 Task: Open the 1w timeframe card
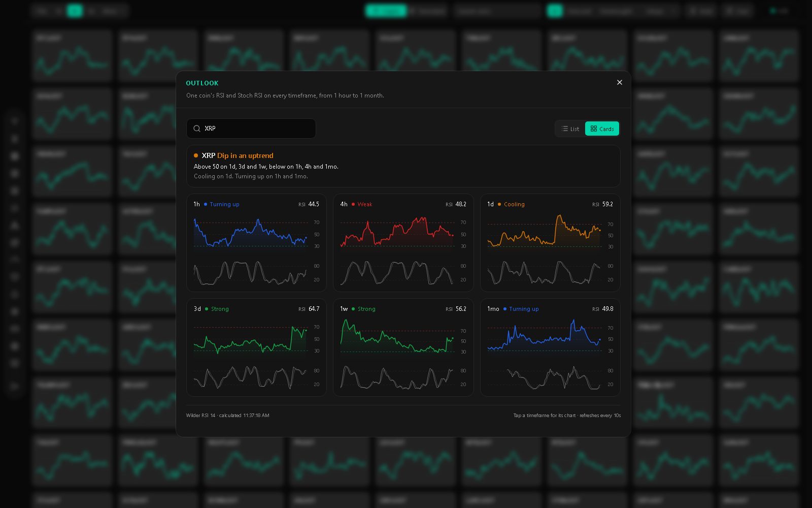(x=403, y=347)
